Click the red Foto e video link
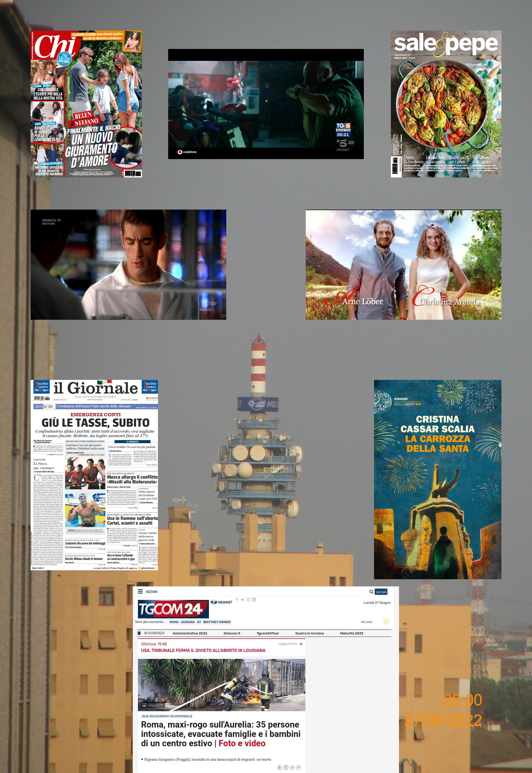 click(x=242, y=743)
